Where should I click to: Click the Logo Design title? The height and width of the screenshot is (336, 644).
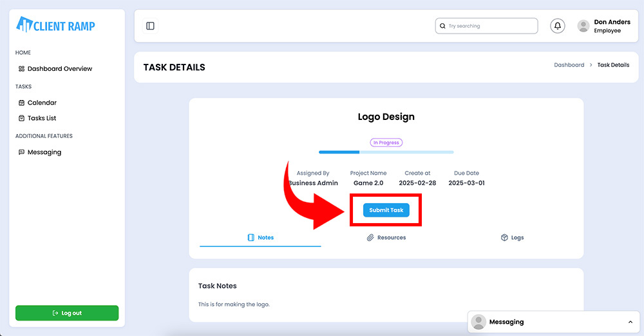click(386, 117)
